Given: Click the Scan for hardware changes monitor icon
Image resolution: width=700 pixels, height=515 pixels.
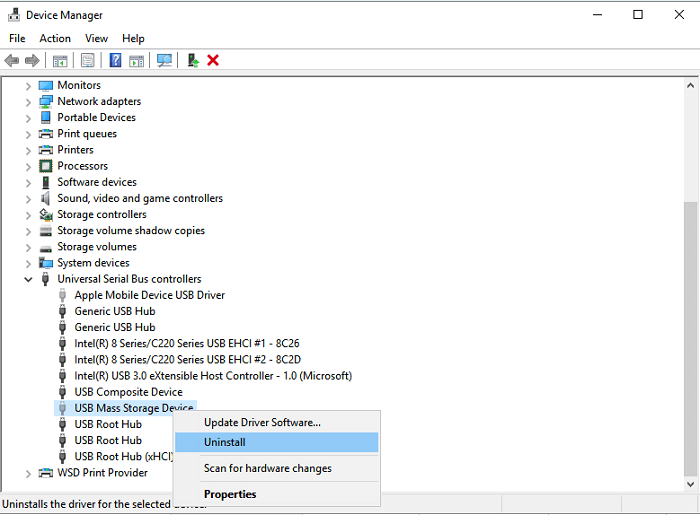Looking at the screenshot, I should click(164, 61).
